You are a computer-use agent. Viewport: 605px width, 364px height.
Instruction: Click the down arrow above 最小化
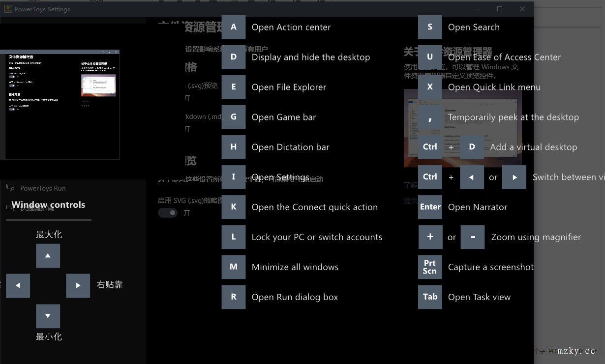tap(48, 316)
